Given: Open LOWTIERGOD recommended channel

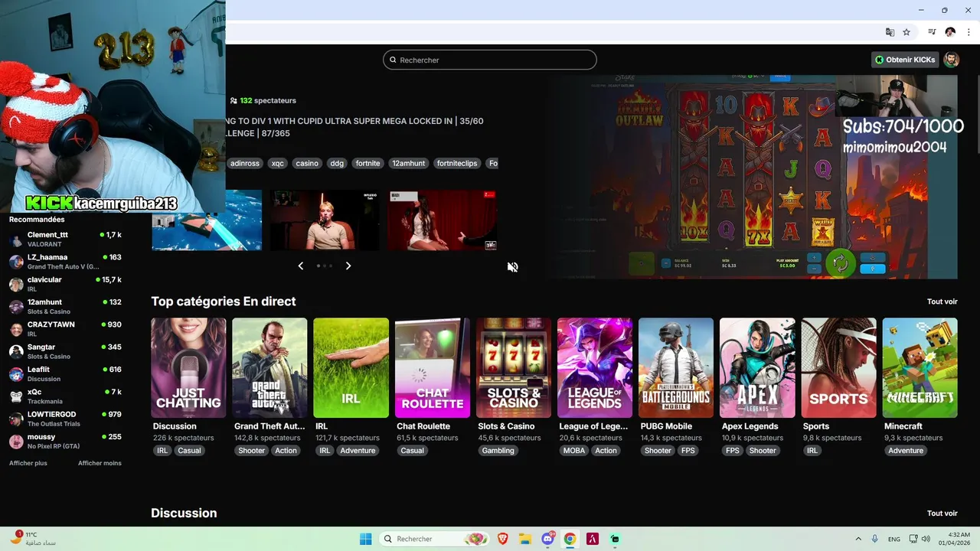Looking at the screenshot, I should click(x=65, y=419).
